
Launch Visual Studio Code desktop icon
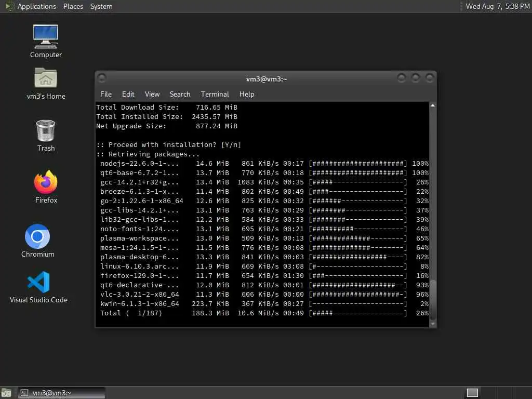point(38,287)
